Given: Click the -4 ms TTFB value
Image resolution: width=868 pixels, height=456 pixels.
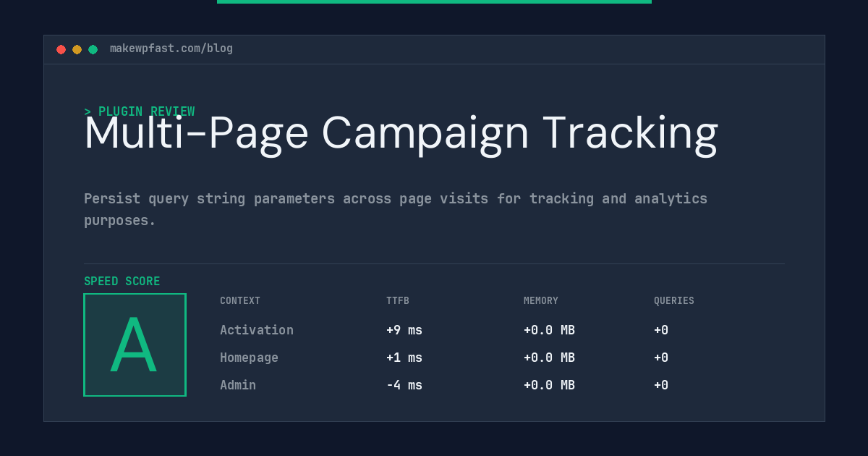Looking at the screenshot, I should tap(404, 385).
